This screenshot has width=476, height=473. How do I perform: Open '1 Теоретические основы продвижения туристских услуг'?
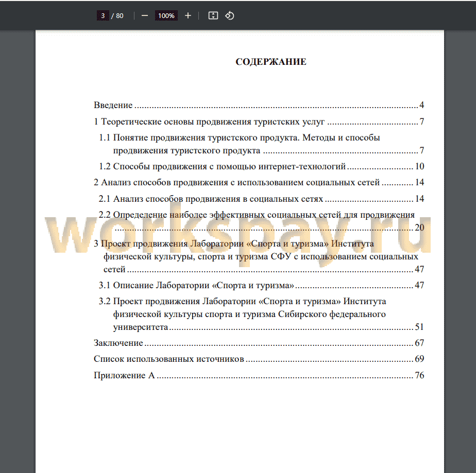coord(259,121)
